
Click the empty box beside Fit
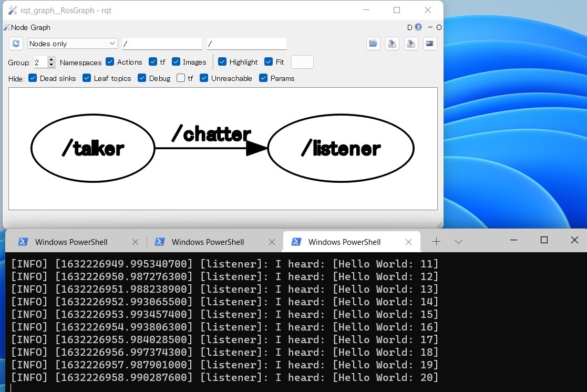point(302,62)
